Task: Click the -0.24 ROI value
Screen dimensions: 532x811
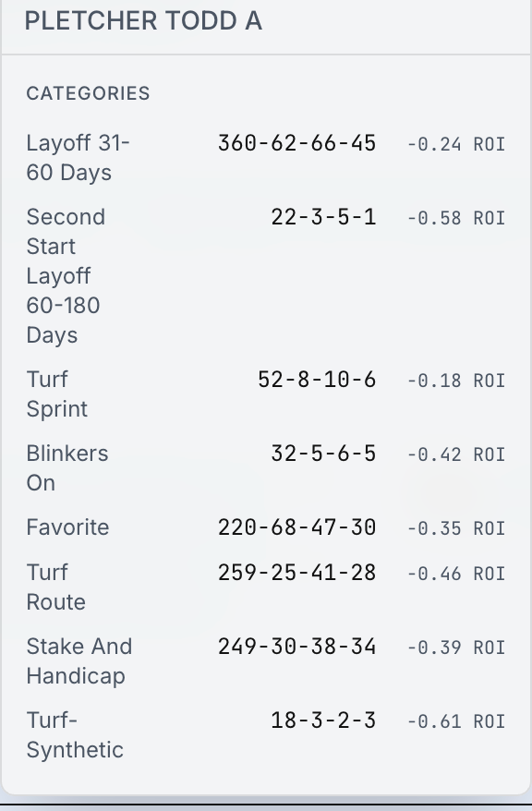Action: [x=456, y=144]
